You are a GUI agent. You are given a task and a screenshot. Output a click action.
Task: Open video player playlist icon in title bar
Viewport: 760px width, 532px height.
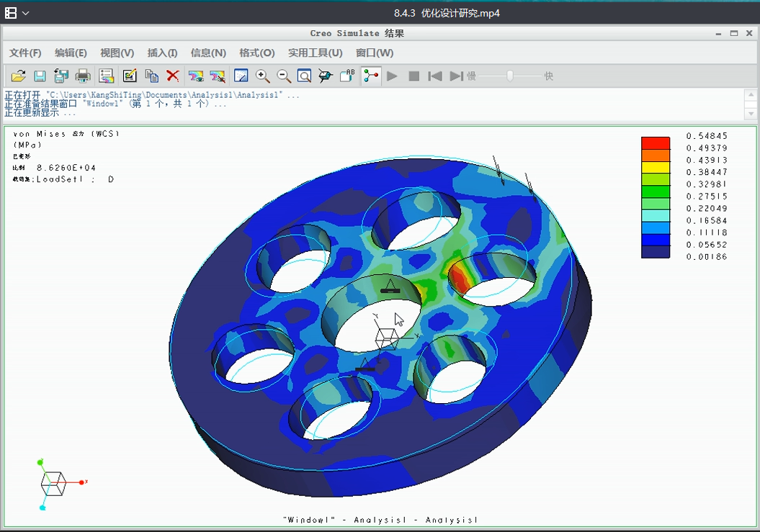pos(11,12)
